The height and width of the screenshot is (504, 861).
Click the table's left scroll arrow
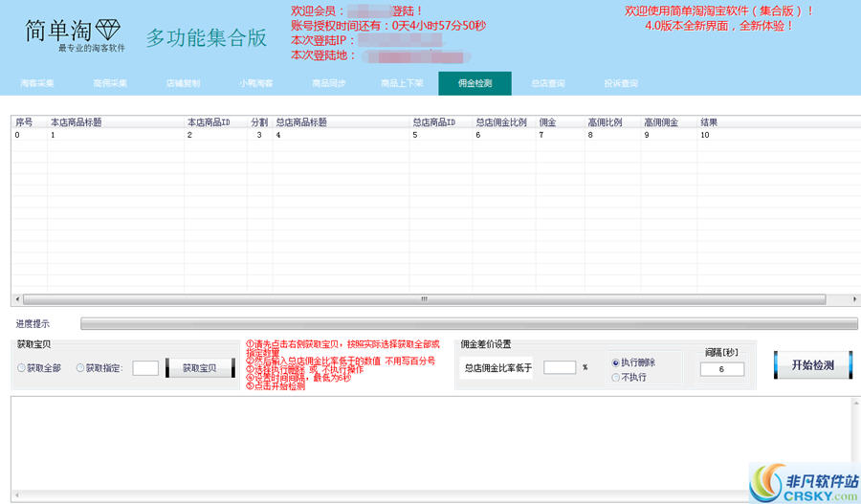tap(17, 299)
